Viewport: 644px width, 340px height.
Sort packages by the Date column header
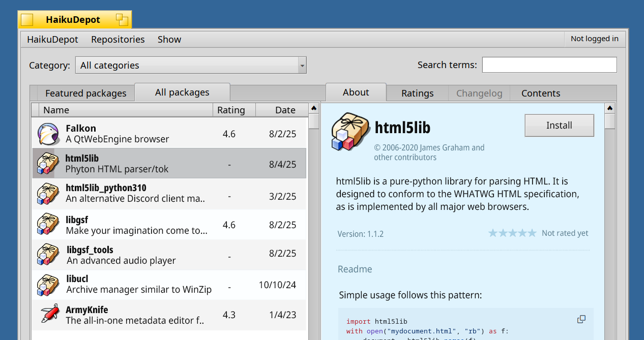click(282, 110)
